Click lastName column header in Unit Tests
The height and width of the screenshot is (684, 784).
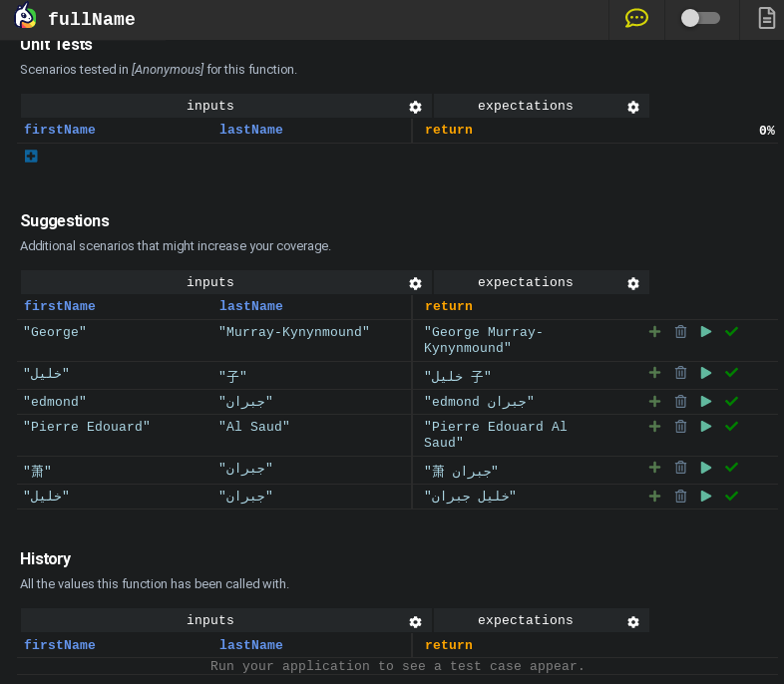coord(250,130)
